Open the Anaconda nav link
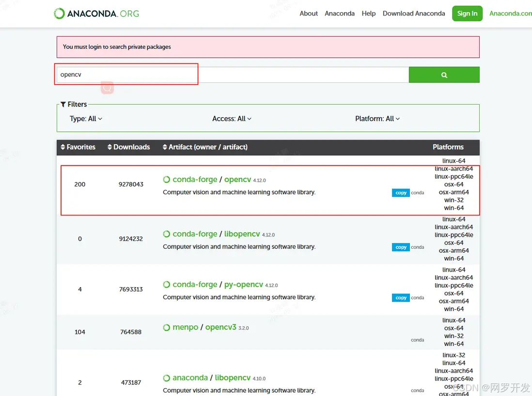The image size is (532, 396). pyautogui.click(x=340, y=14)
